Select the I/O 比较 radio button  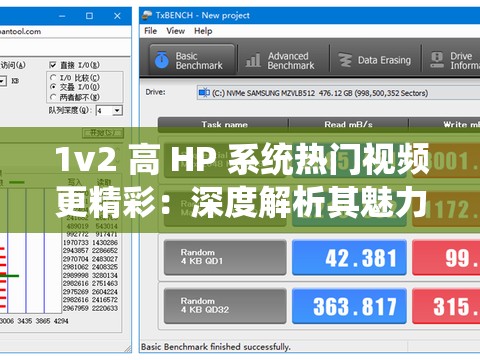[x=53, y=78]
